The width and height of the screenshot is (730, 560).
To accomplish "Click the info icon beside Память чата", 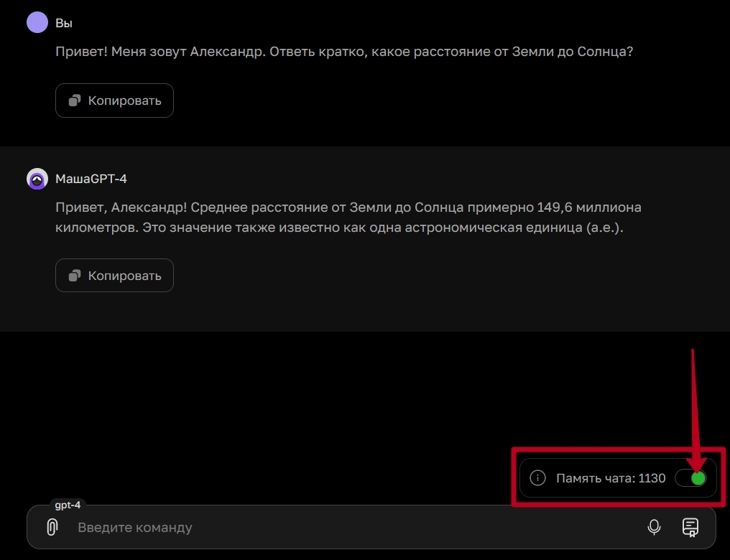I will pyautogui.click(x=537, y=478).
